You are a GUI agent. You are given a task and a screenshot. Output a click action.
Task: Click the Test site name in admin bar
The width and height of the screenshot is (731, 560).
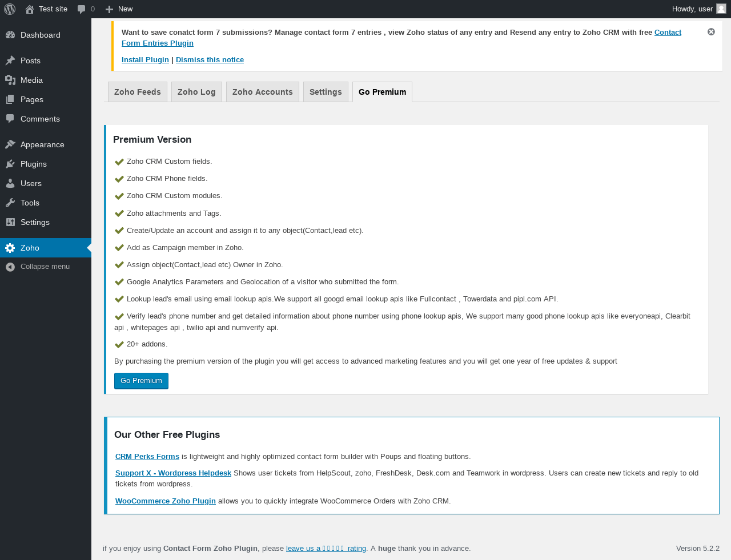53,9
